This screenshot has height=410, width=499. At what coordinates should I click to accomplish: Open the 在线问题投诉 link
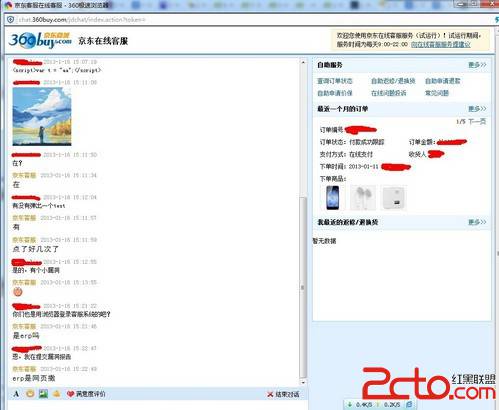pos(389,93)
